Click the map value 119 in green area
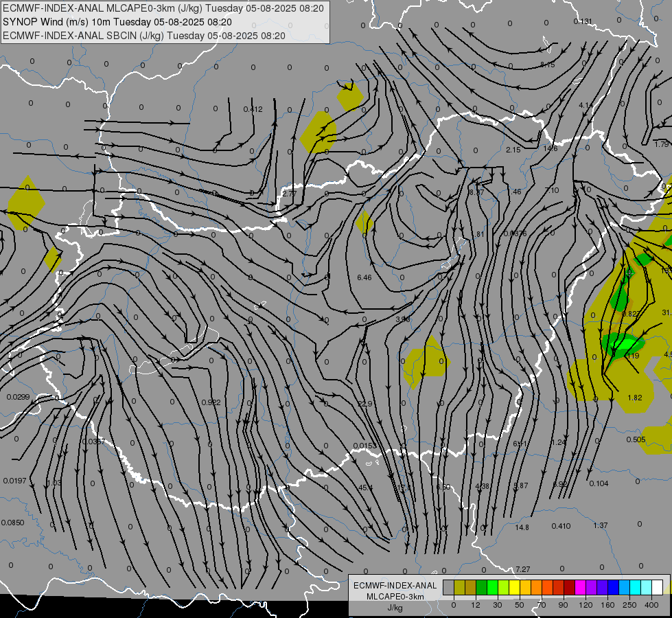 pyautogui.click(x=634, y=356)
